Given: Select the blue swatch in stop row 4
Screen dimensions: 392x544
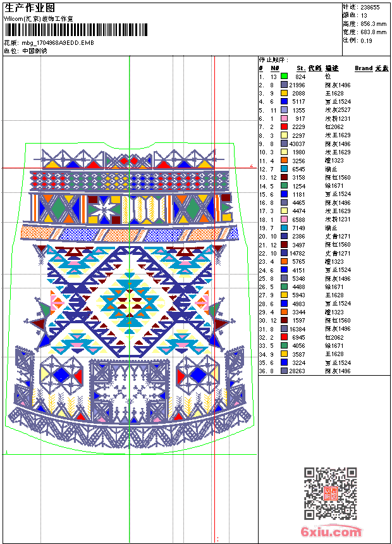Looking at the screenshot, I should click(284, 101).
